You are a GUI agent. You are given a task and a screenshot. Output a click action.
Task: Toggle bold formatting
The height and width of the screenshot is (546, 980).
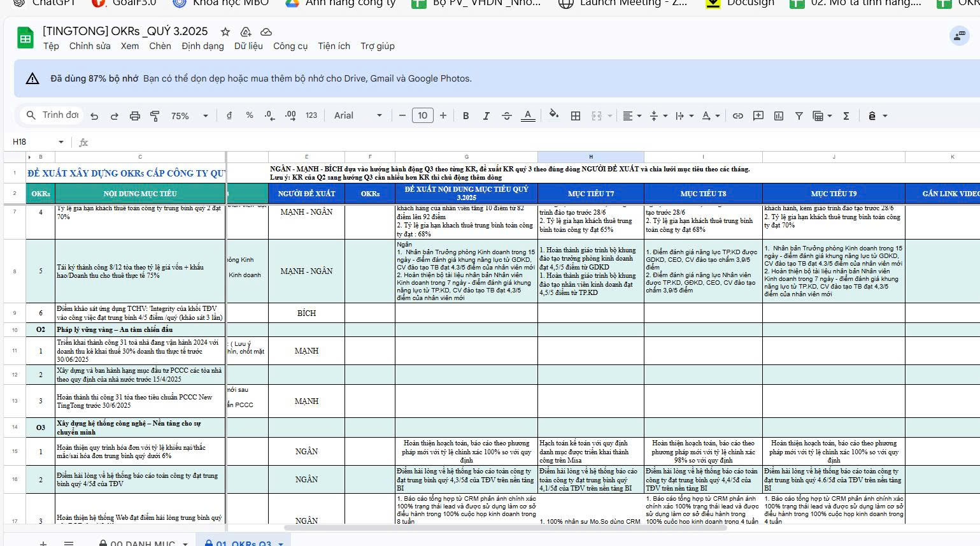click(466, 116)
